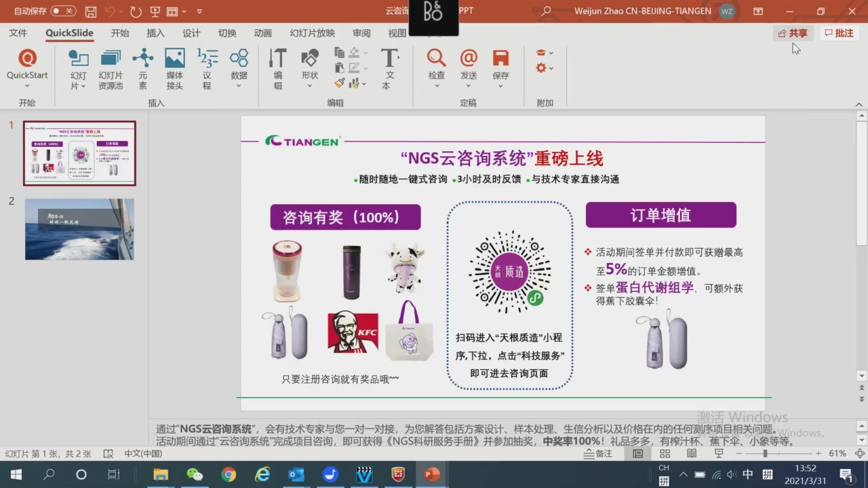Click the Windows Start button

coord(16,474)
